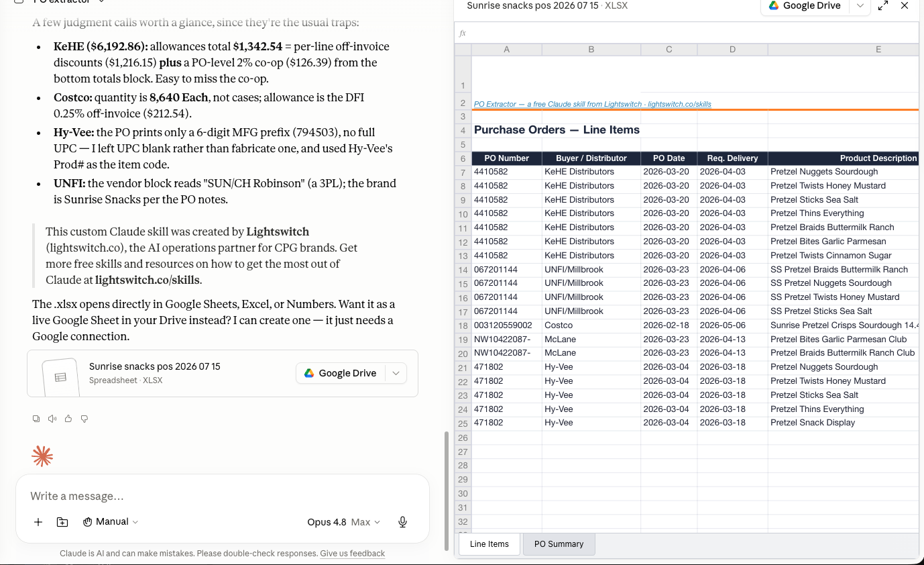Click the Buyer / Distributor heading cell
Image resolution: width=924 pixels, height=565 pixels.
pos(591,158)
